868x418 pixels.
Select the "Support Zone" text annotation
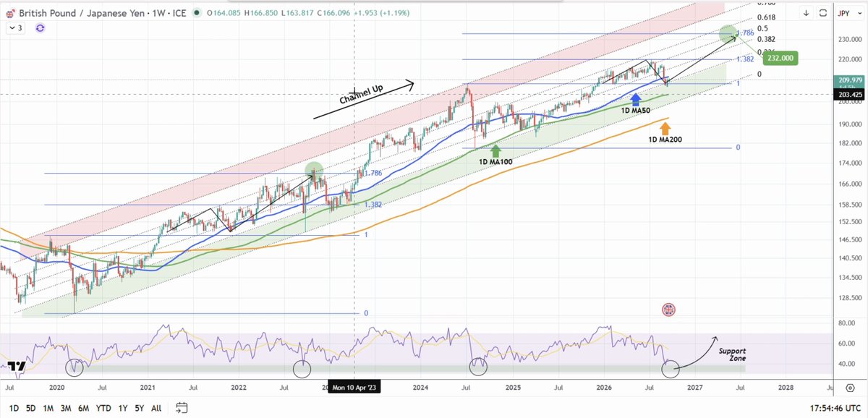pos(731,354)
